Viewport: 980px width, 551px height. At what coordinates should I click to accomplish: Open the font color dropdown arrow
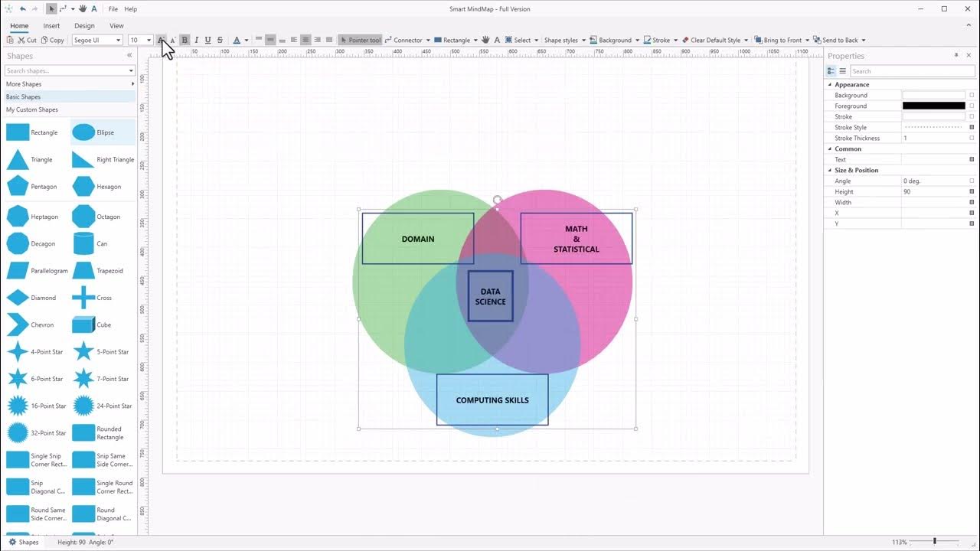click(247, 40)
